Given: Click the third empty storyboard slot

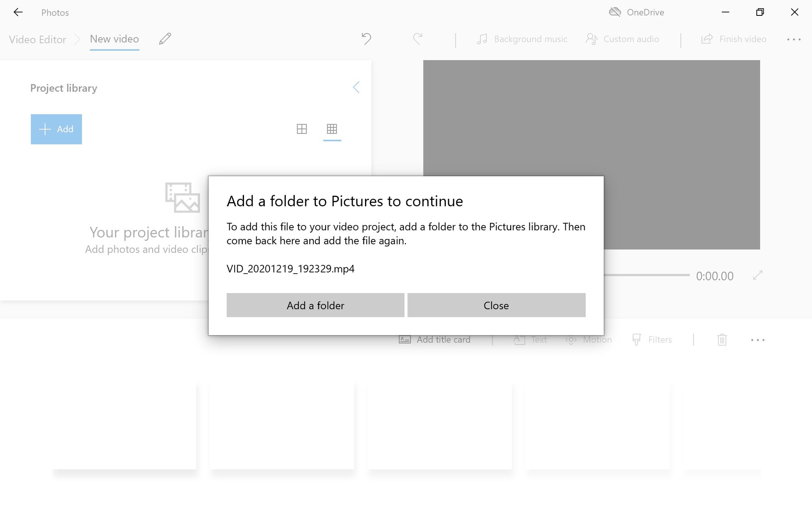Looking at the screenshot, I should 440,425.
